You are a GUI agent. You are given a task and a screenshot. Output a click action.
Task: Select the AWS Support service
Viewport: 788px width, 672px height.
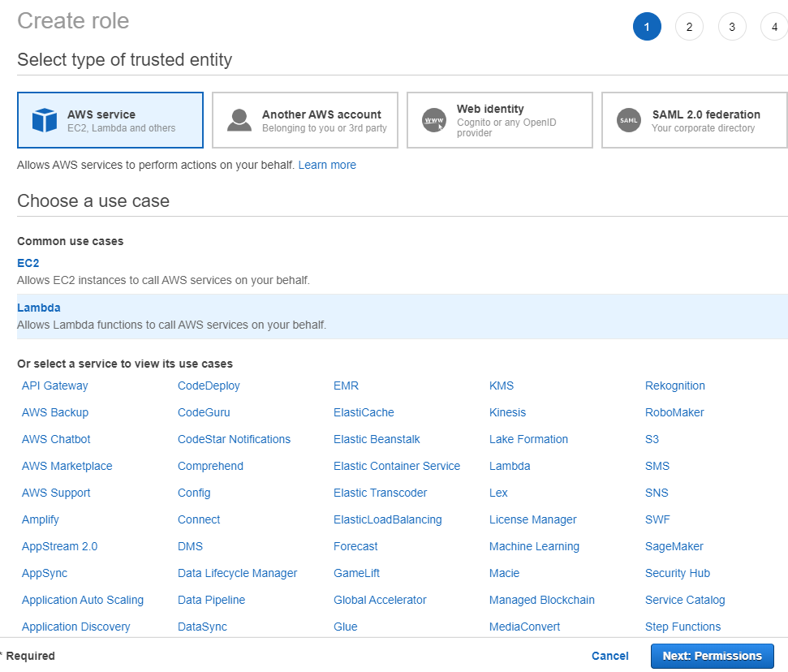coord(56,493)
